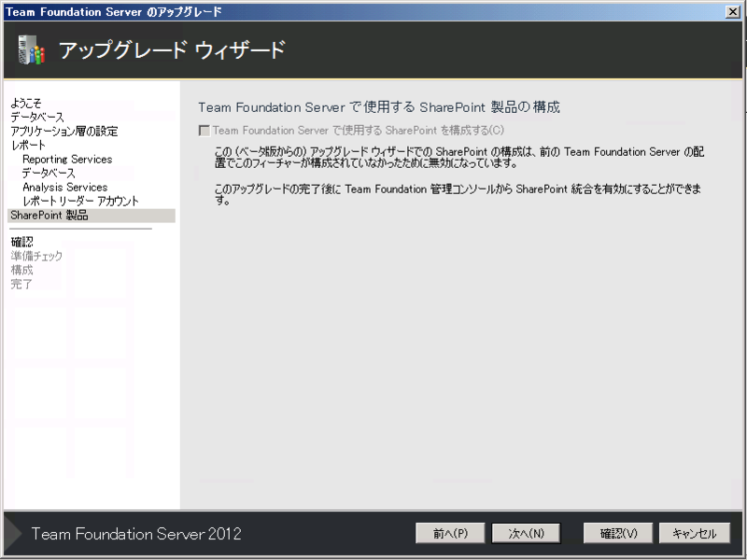747x560 pixels.
Task: Select Reporting Services sub-step
Action: pyautogui.click(x=67, y=159)
